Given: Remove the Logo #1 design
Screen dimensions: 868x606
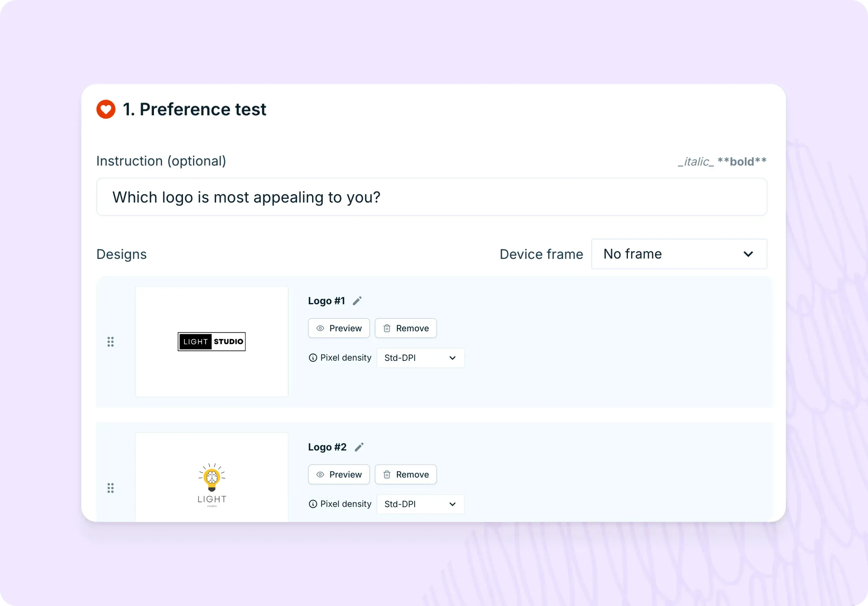Looking at the screenshot, I should tap(406, 328).
